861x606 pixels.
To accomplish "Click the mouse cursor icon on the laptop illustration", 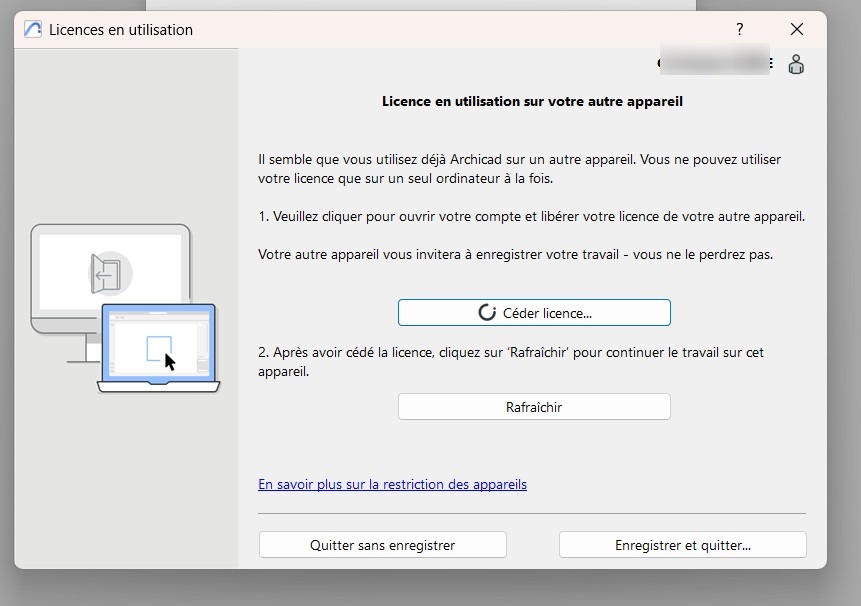I will coord(170,360).
